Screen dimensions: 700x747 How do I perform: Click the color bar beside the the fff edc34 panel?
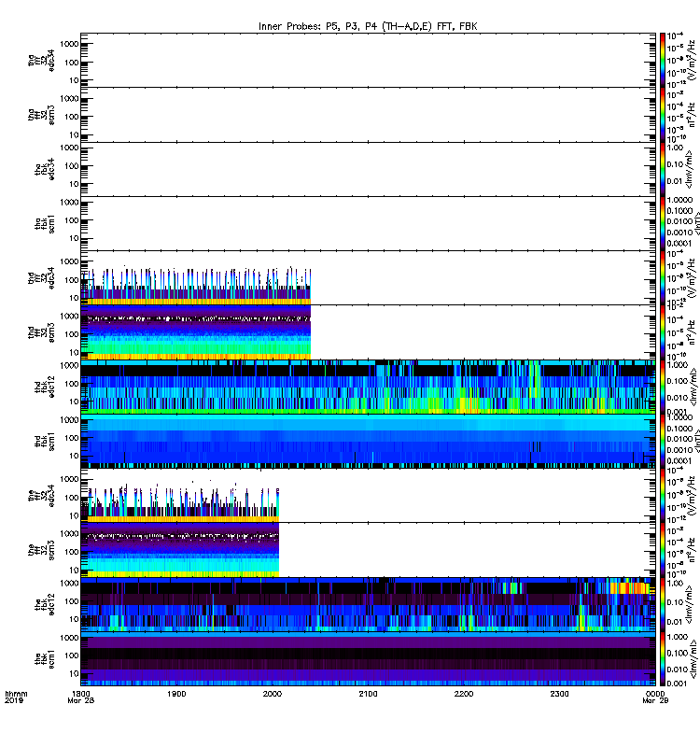click(x=663, y=496)
